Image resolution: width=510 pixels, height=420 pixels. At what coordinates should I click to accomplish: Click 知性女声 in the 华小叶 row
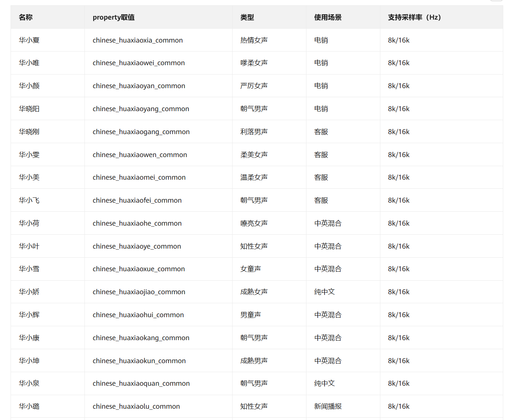click(254, 246)
